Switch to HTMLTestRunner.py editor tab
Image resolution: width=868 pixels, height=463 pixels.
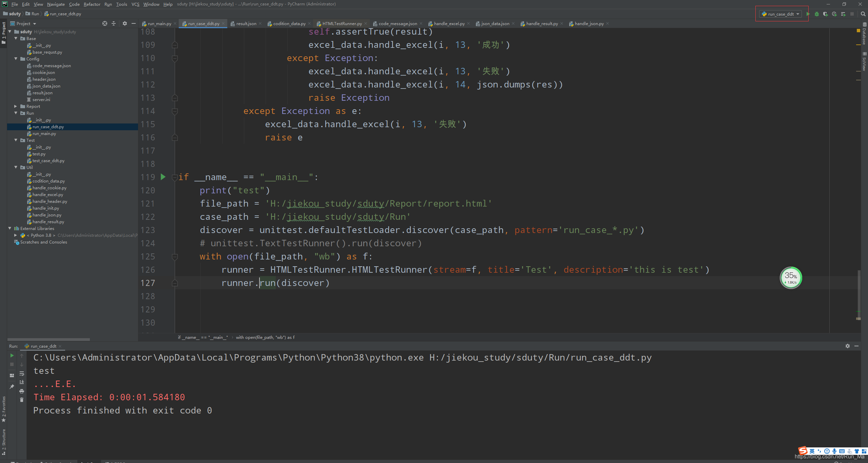pyautogui.click(x=342, y=23)
